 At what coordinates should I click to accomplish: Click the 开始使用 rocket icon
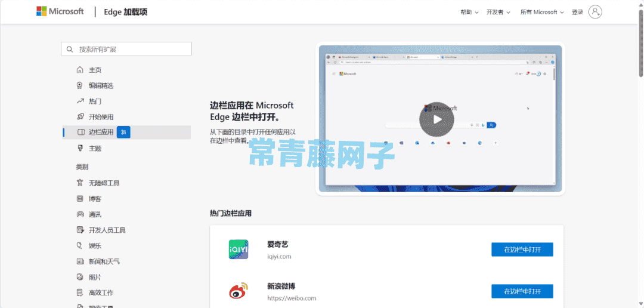tap(80, 117)
